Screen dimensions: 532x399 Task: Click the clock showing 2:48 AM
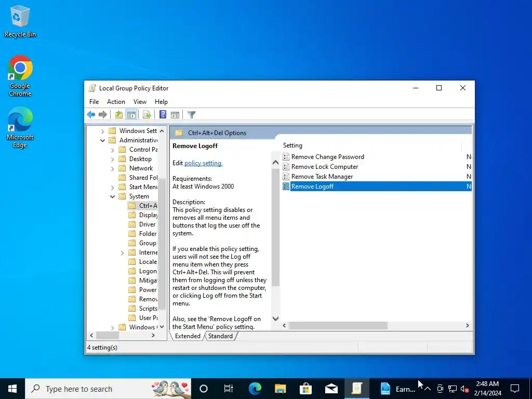click(x=487, y=389)
